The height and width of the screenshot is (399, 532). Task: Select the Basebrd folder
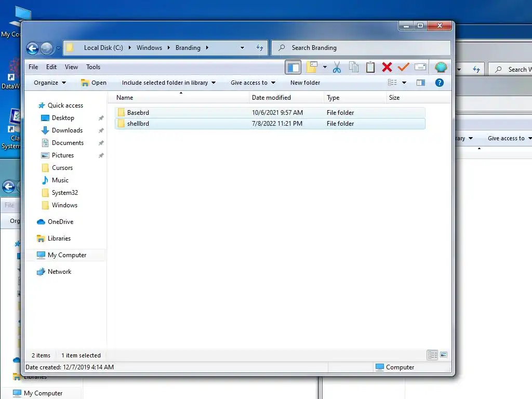(x=270, y=113)
